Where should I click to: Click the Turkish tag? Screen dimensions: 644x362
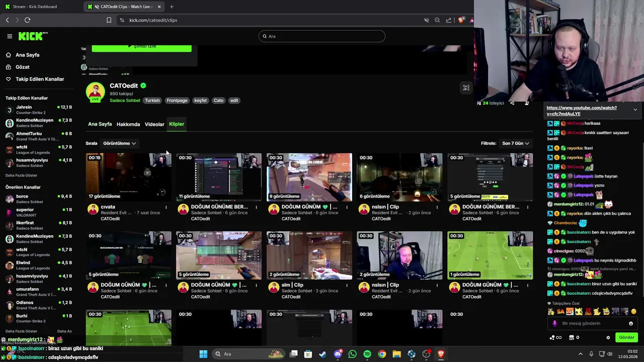[152, 101]
